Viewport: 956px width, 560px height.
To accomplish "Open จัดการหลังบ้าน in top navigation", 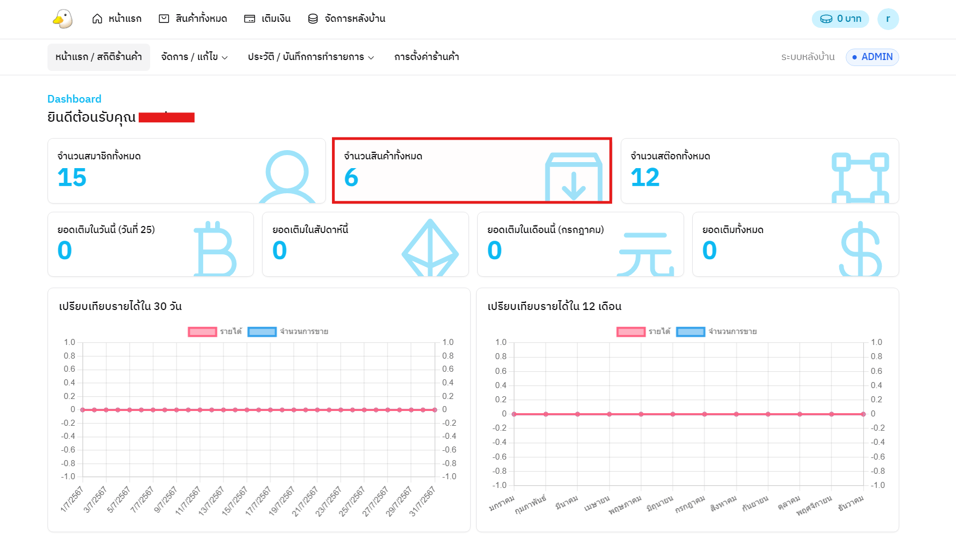I will tap(347, 19).
